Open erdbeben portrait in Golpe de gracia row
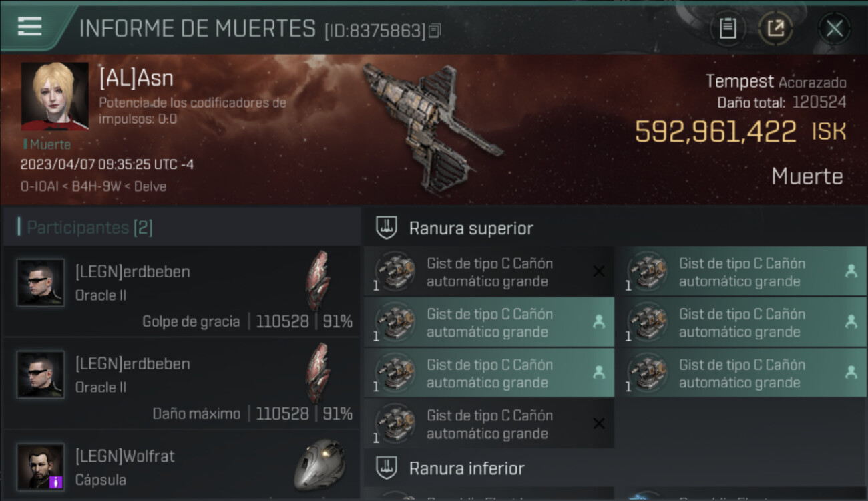The width and height of the screenshot is (868, 501). [41, 283]
